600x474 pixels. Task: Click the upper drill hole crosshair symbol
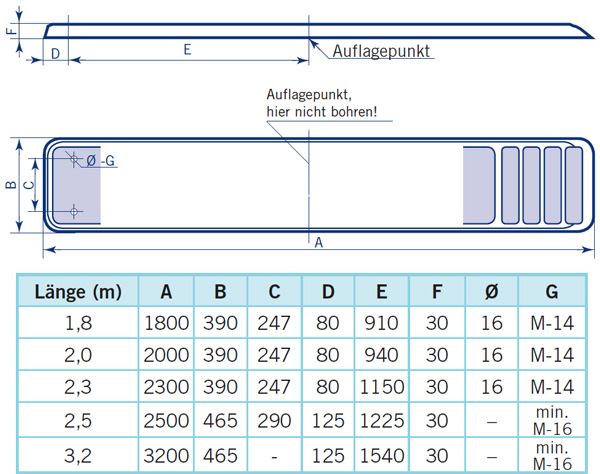coord(74,160)
